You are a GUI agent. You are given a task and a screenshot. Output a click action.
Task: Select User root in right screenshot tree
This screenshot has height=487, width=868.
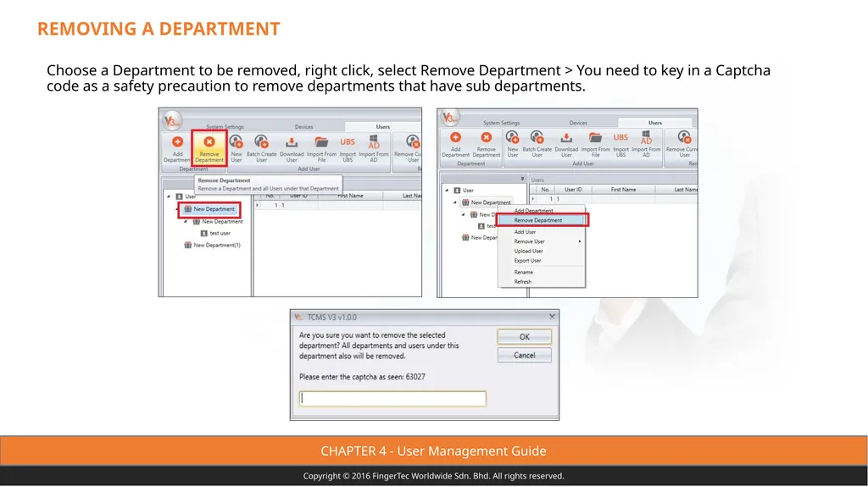click(x=464, y=191)
